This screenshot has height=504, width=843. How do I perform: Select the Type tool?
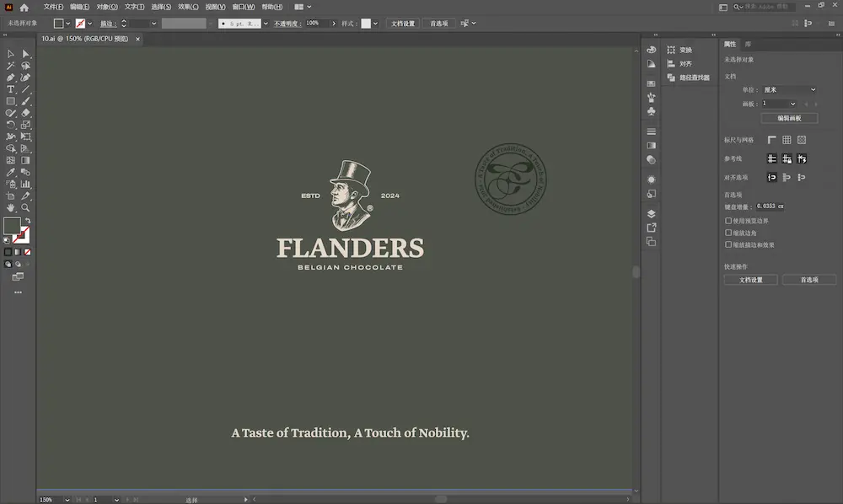pyautogui.click(x=10, y=89)
